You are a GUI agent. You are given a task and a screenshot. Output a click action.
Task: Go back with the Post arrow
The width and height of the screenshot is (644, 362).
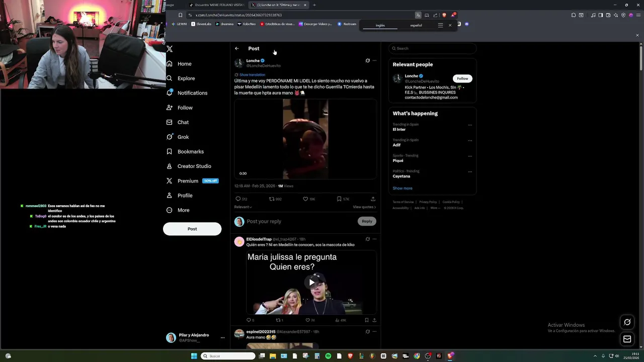click(x=237, y=49)
